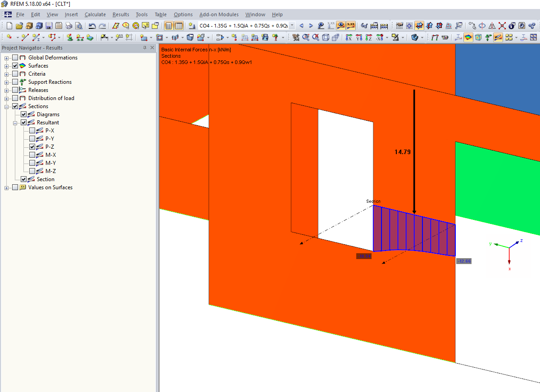The width and height of the screenshot is (540, 392).
Task: Uncheck the Diagrams checkbox
Action: click(24, 114)
